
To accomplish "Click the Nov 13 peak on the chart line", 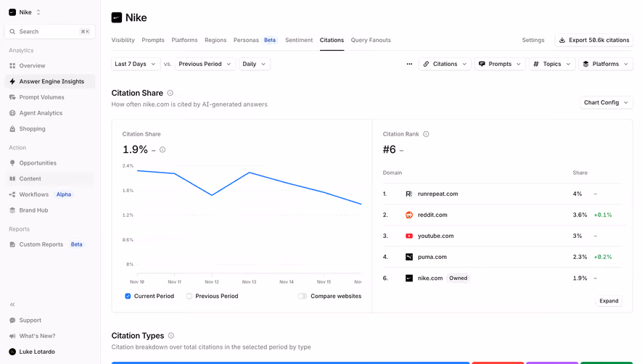I will (x=250, y=173).
